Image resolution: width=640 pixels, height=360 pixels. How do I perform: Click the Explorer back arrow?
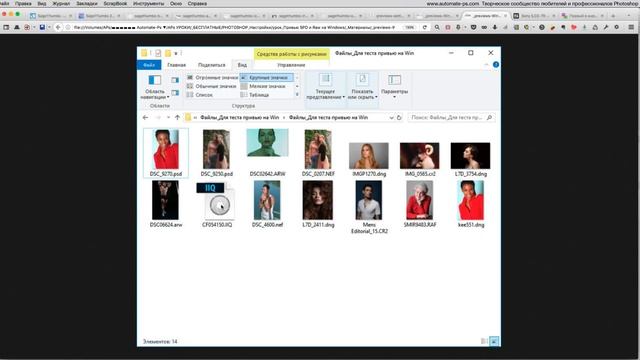coord(145,118)
